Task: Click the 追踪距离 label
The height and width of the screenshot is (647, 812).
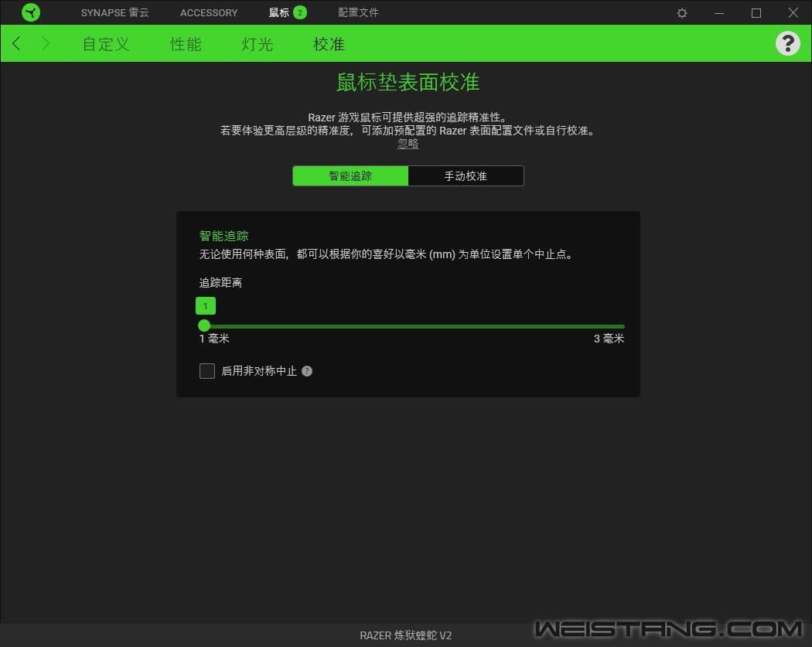Action: coord(220,283)
